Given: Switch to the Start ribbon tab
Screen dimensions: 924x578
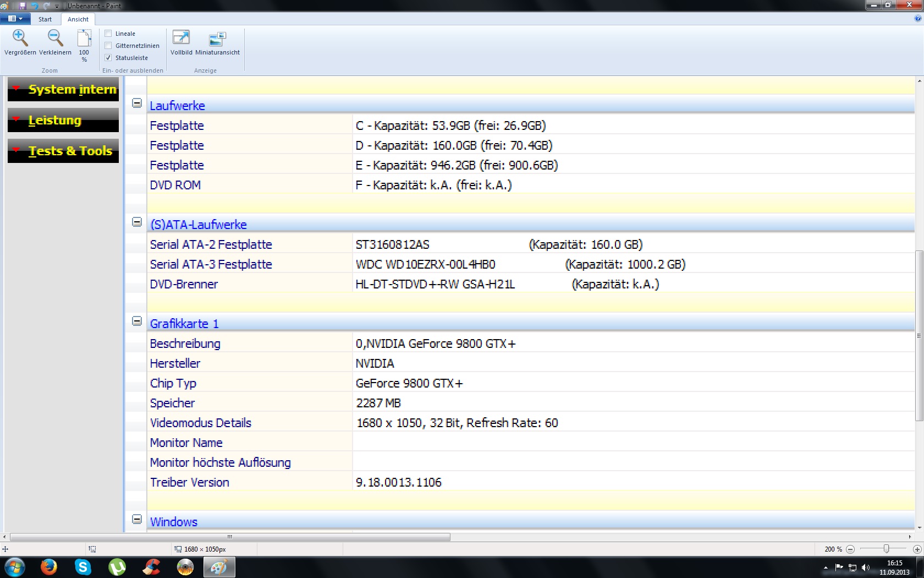Looking at the screenshot, I should coord(45,19).
